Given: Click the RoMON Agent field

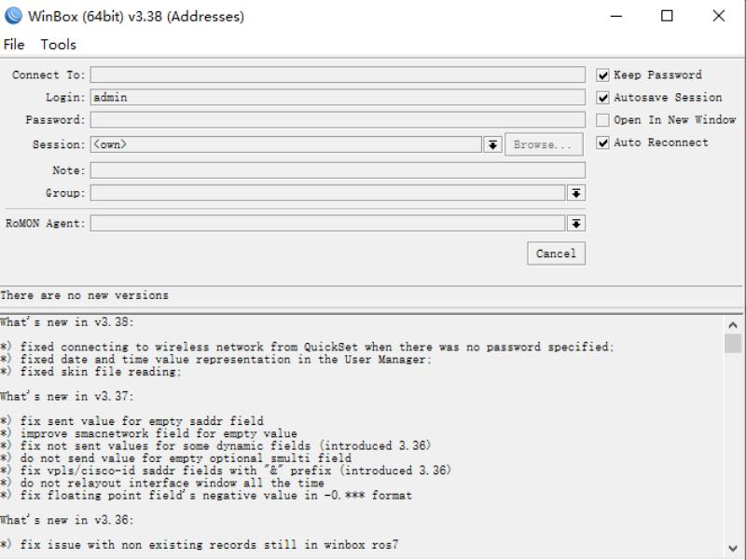Looking at the screenshot, I should point(328,224).
